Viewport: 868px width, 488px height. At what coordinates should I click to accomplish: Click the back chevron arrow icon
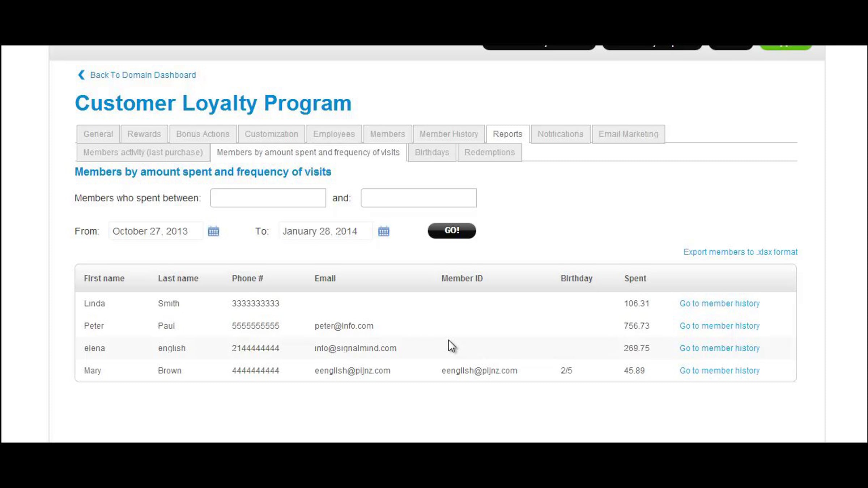(81, 75)
